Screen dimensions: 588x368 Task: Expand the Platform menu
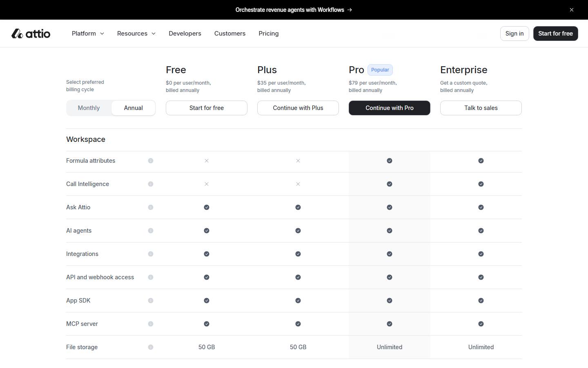[x=88, y=34]
